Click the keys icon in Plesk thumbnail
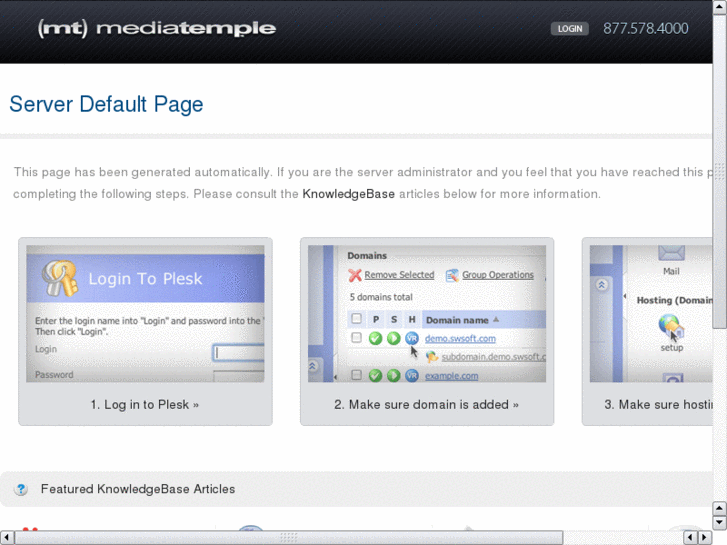Image resolution: width=727 pixels, height=545 pixels. point(59,277)
